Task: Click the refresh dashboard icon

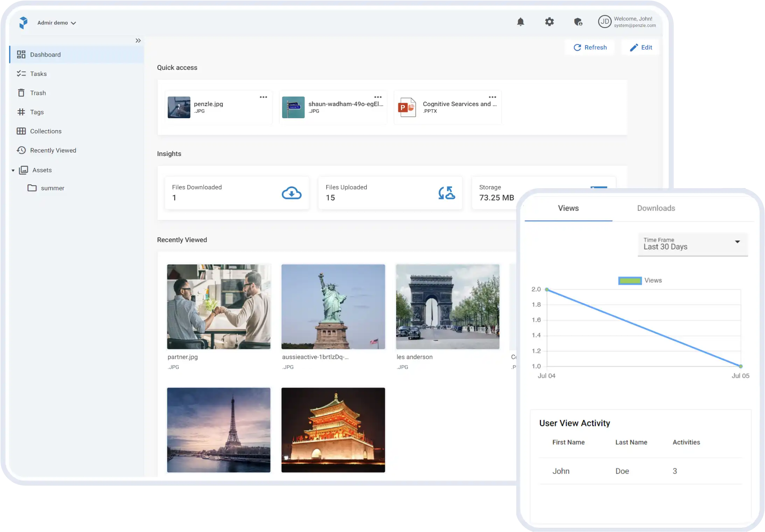Action: coord(577,47)
